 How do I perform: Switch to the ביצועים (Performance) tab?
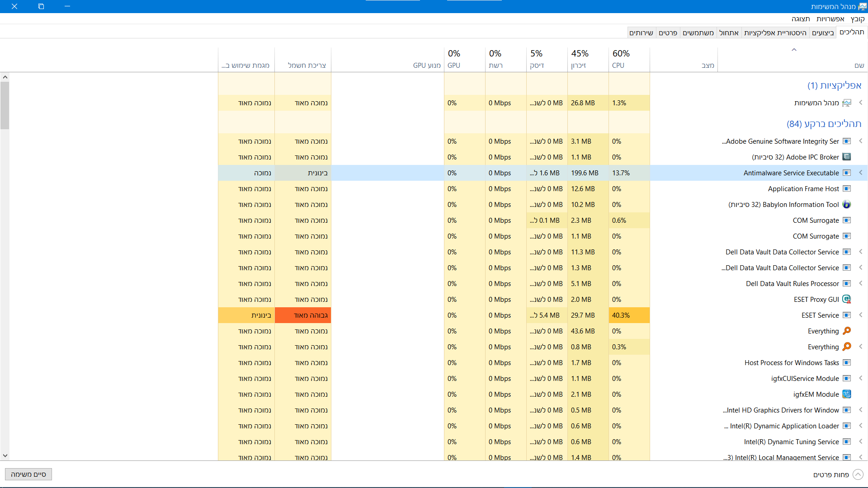tap(823, 33)
